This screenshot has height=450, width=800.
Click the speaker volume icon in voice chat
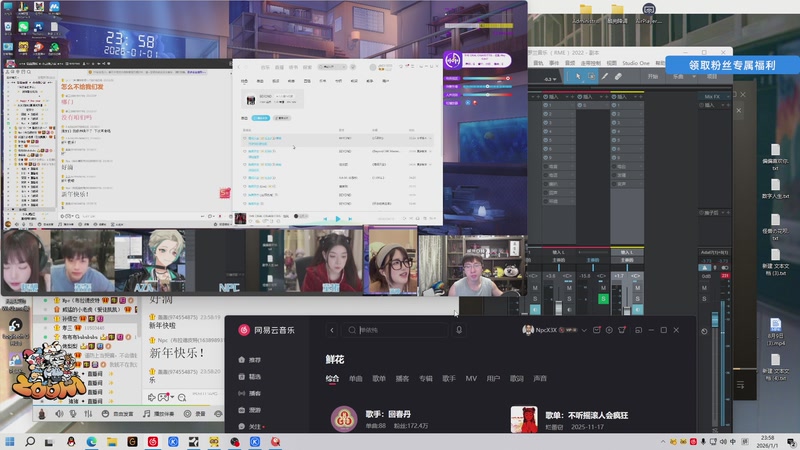(x=59, y=414)
